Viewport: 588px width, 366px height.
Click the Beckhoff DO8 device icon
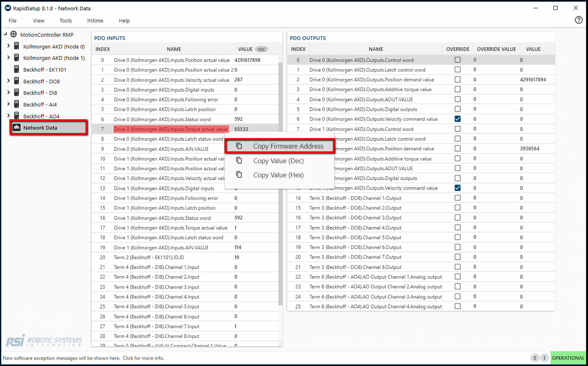(x=17, y=81)
